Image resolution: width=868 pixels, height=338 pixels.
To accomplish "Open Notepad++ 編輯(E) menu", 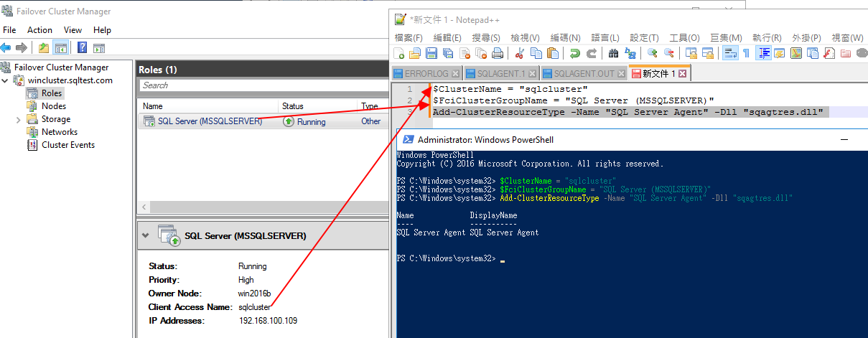I will tap(447, 37).
